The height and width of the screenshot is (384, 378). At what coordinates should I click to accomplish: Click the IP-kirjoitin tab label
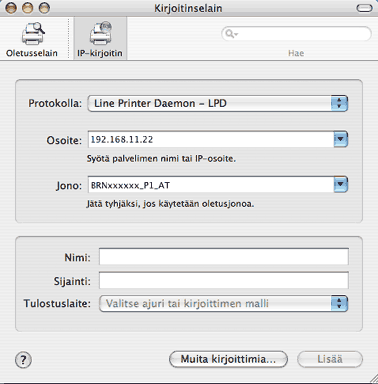100,53
